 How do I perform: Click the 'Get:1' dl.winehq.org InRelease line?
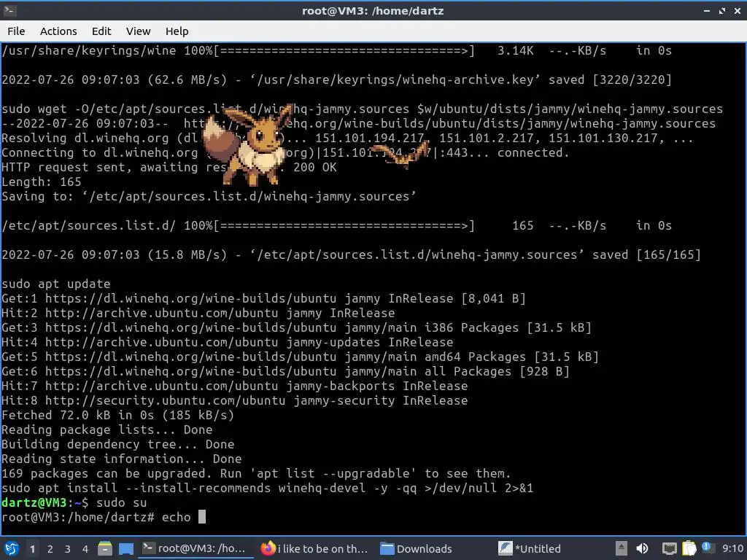263,298
